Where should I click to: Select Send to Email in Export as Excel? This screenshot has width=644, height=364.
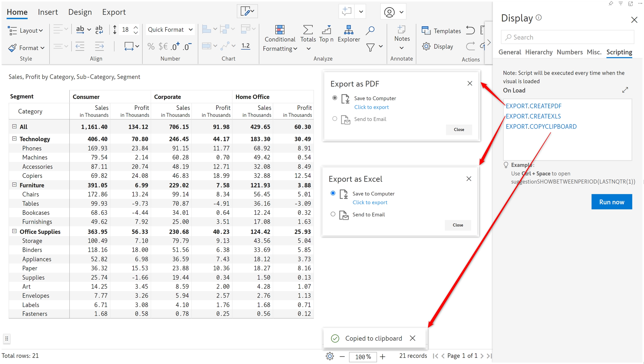[333, 214]
